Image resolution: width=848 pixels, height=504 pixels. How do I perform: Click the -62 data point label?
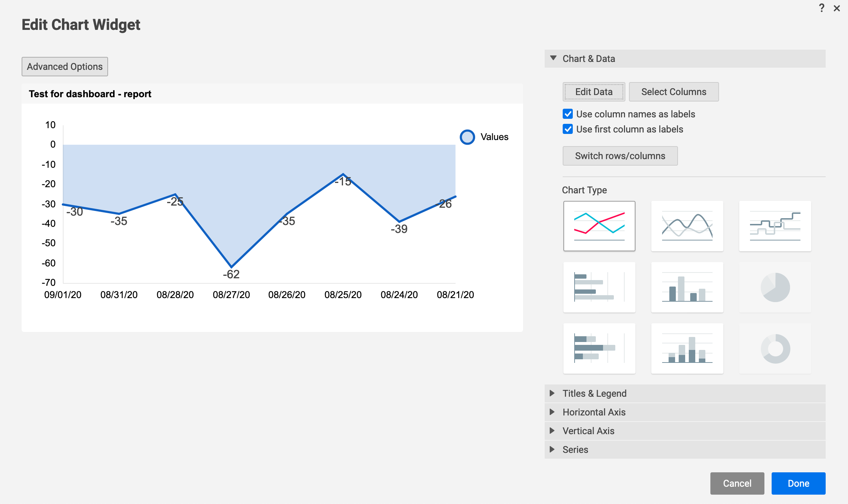click(231, 274)
